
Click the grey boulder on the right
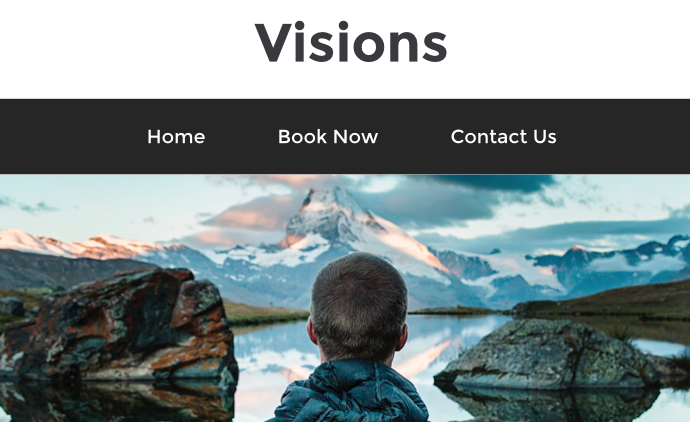coord(550,352)
